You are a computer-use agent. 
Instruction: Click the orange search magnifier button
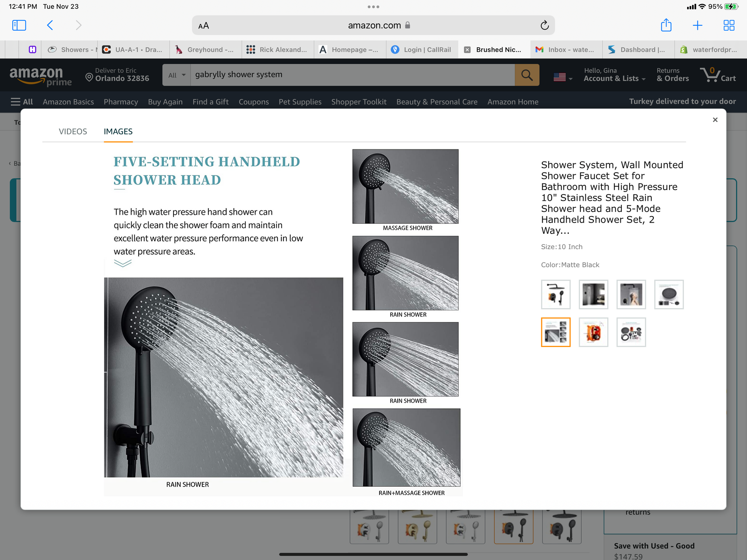coord(527,75)
